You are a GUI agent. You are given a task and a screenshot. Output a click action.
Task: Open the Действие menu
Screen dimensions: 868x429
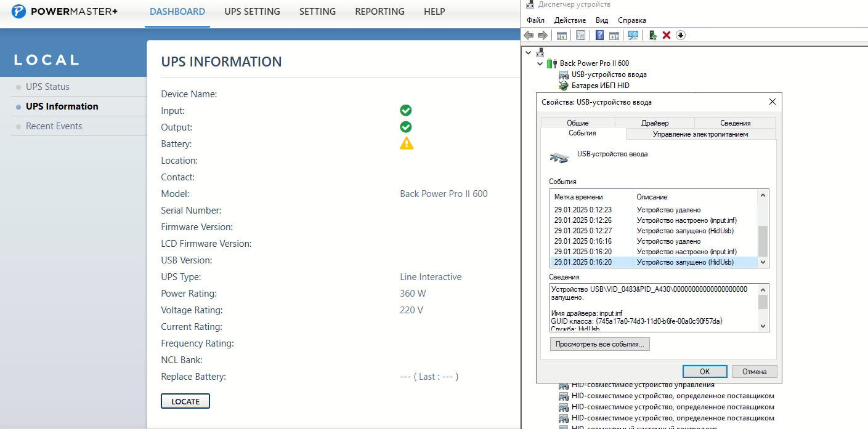570,20
